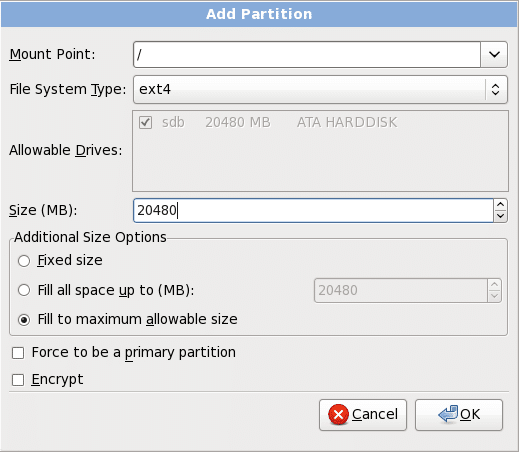Toggle the sdb drive checkbox

click(145, 122)
